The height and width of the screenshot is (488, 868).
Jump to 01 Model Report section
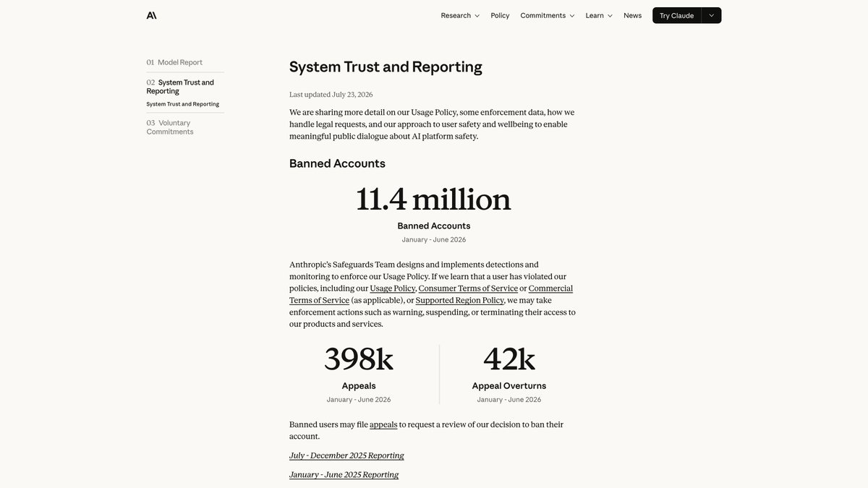pyautogui.click(x=174, y=62)
